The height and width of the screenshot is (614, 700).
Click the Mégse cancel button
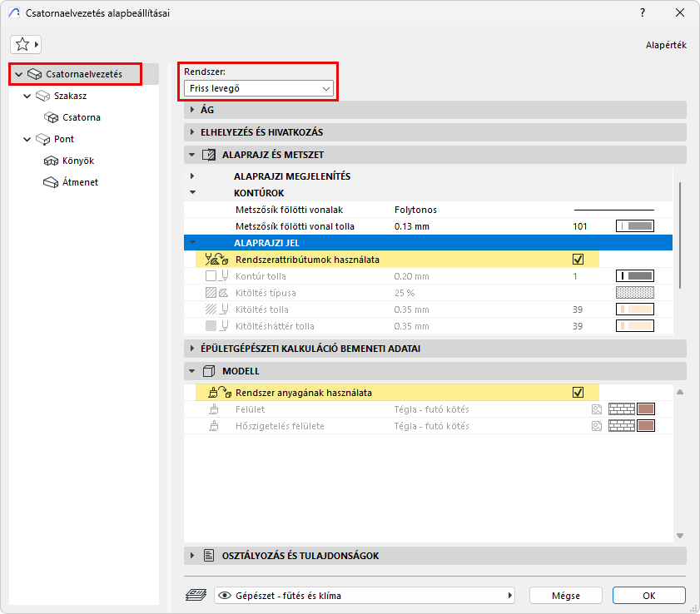566,596
